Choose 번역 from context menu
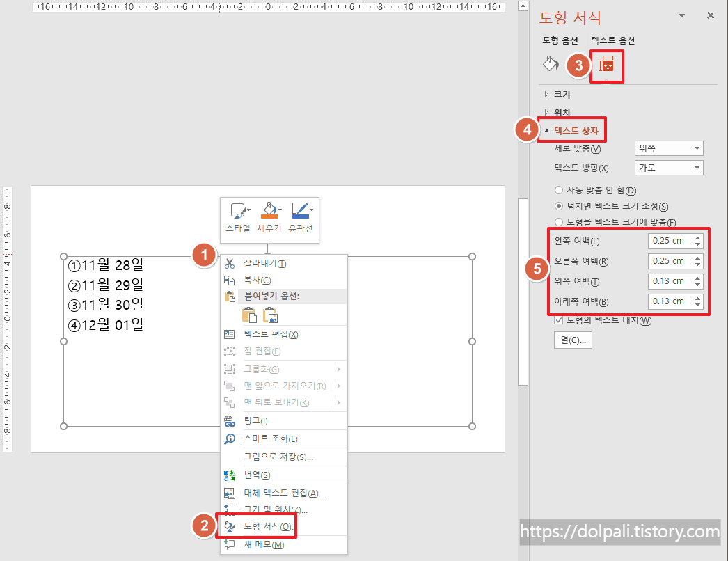The image size is (728, 561). pos(284,475)
